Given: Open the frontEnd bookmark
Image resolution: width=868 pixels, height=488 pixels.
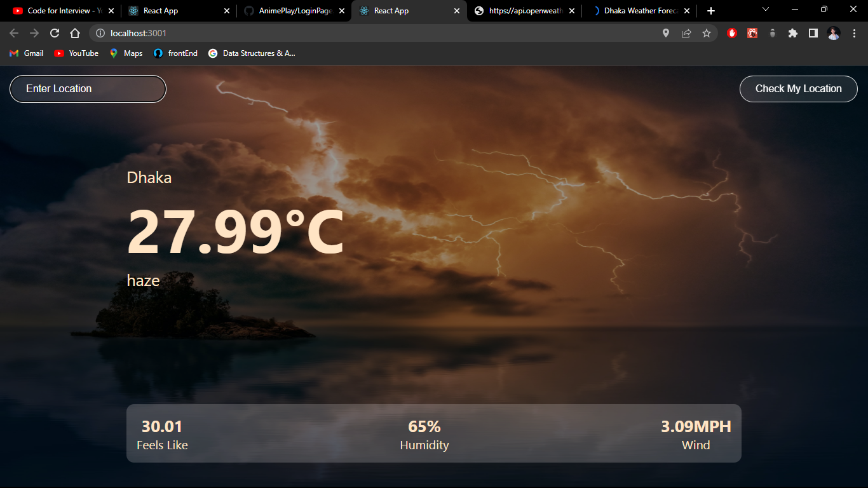Looking at the screenshot, I should coord(175,53).
